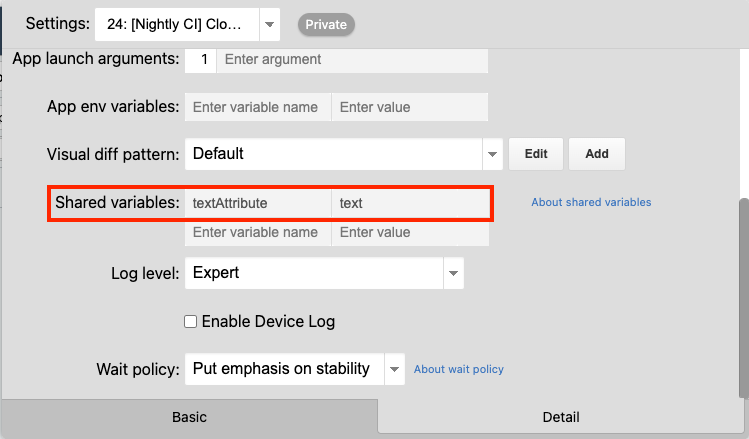
Task: Open the Settings dropdown showing Nightly CI
Action: click(x=188, y=23)
